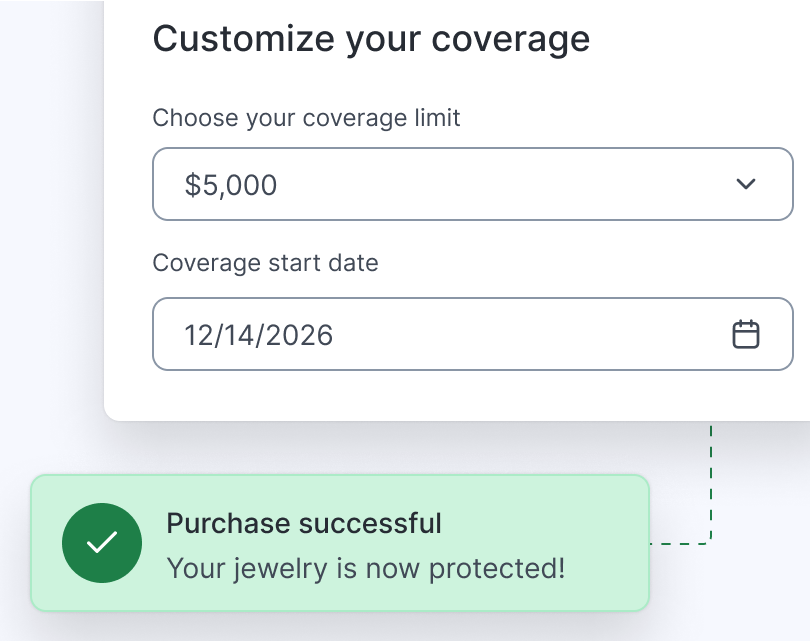
Task: Click the text Your jewelry is now protected
Action: (365, 567)
